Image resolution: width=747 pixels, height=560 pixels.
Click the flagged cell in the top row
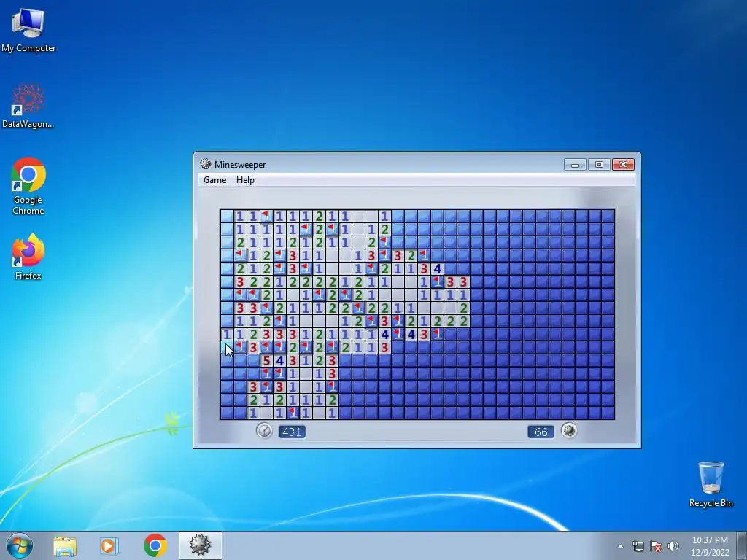[x=266, y=216]
